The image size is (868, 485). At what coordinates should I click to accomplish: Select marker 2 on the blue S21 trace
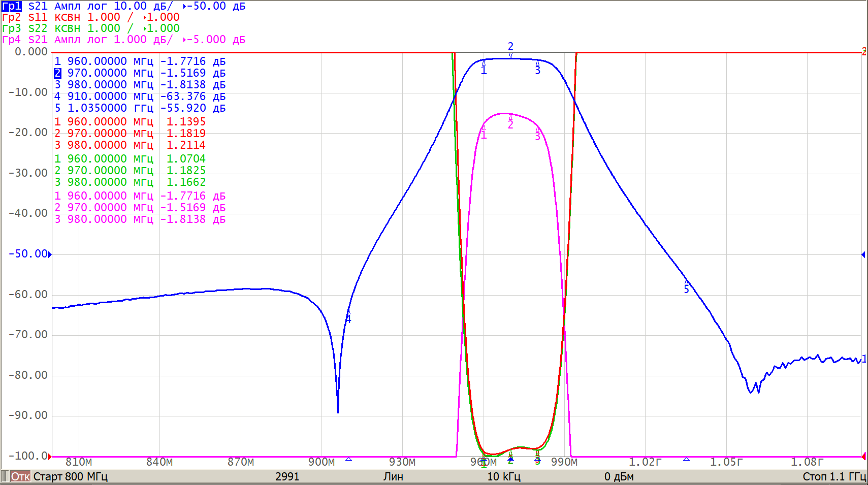pyautogui.click(x=510, y=55)
